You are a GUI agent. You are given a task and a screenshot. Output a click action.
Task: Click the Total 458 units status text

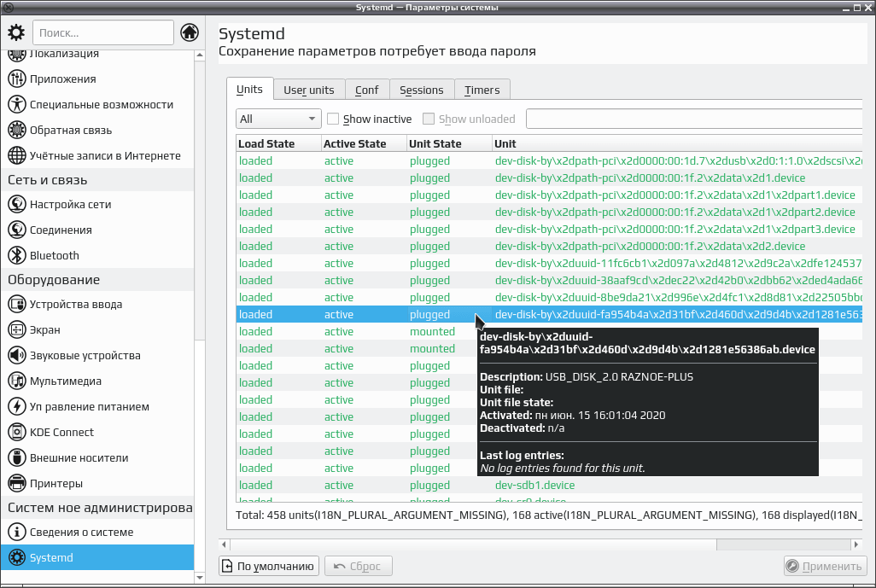coord(549,515)
